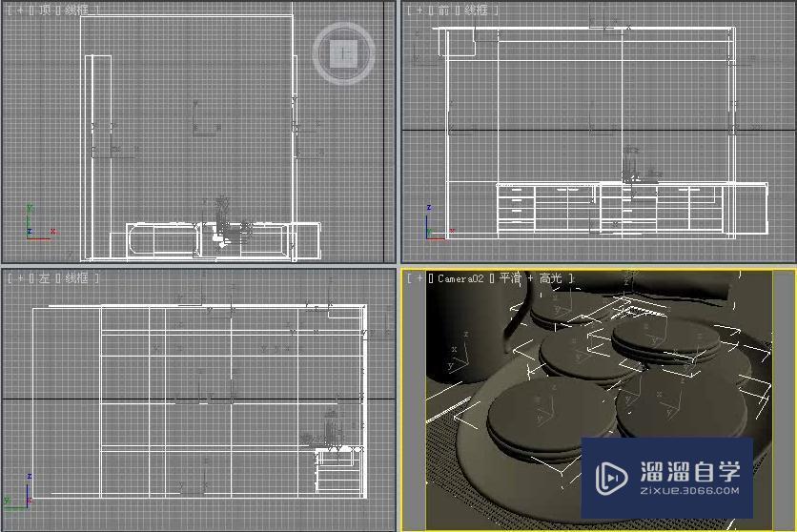The image size is (797, 532).
Task: Open the [+] general menu of Top viewport
Action: tap(20, 10)
